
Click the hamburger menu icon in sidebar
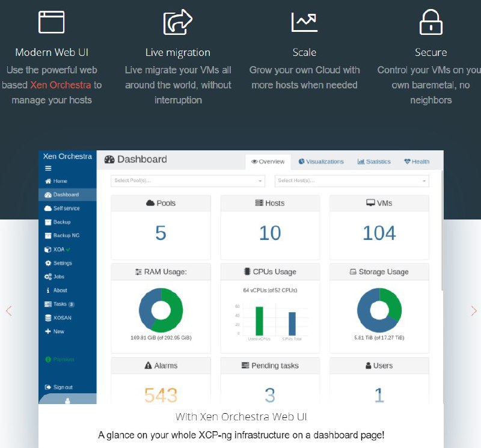point(48,168)
